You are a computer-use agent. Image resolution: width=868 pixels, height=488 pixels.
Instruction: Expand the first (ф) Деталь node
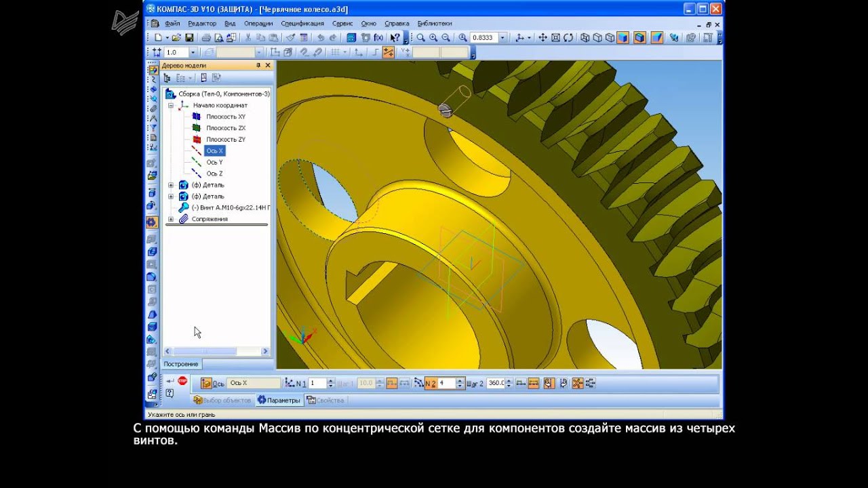[x=171, y=185]
